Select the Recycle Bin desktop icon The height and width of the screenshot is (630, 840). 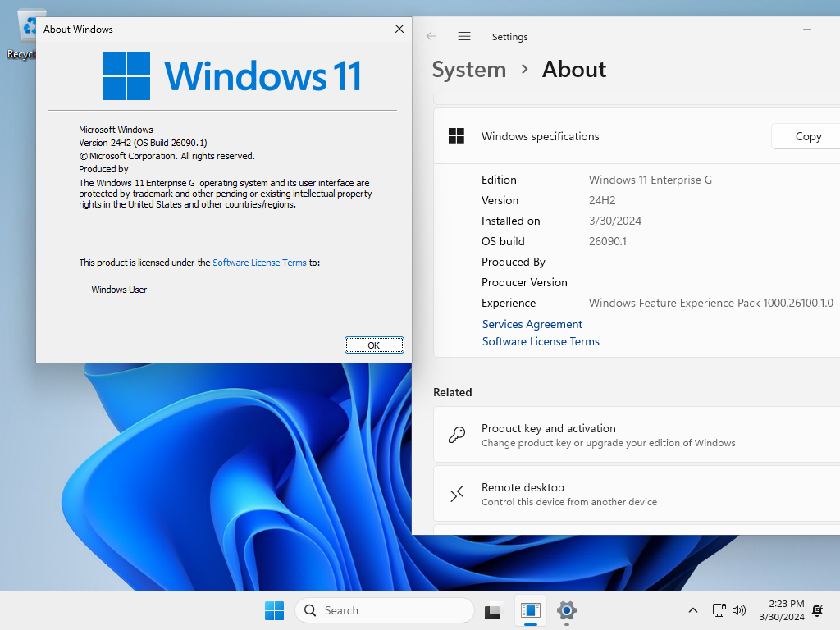pyautogui.click(x=21, y=34)
